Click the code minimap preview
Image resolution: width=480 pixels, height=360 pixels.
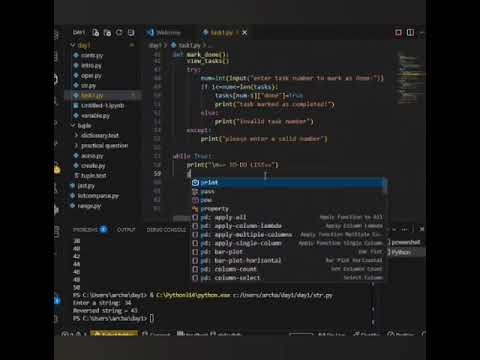412,78
